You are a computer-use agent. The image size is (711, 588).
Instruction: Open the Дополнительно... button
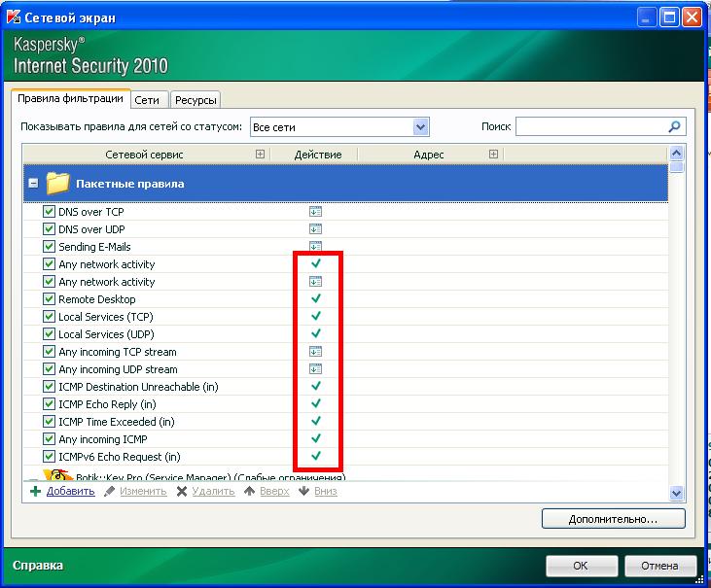point(613,519)
